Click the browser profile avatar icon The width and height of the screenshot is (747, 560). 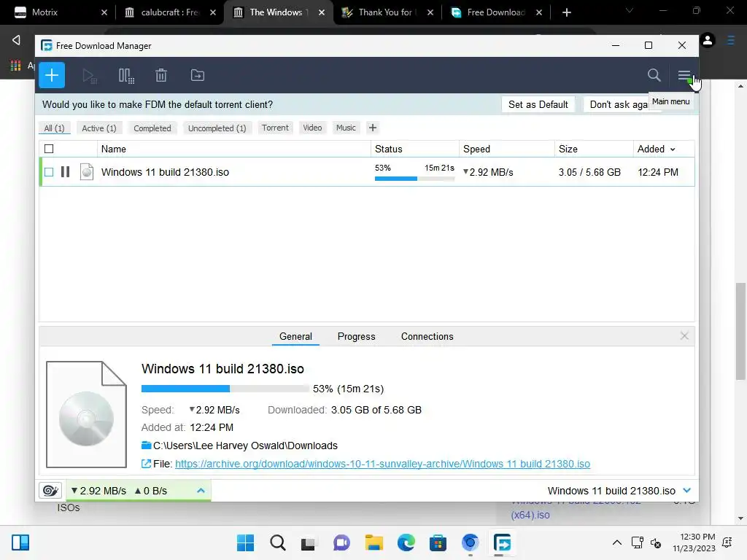pos(708,41)
